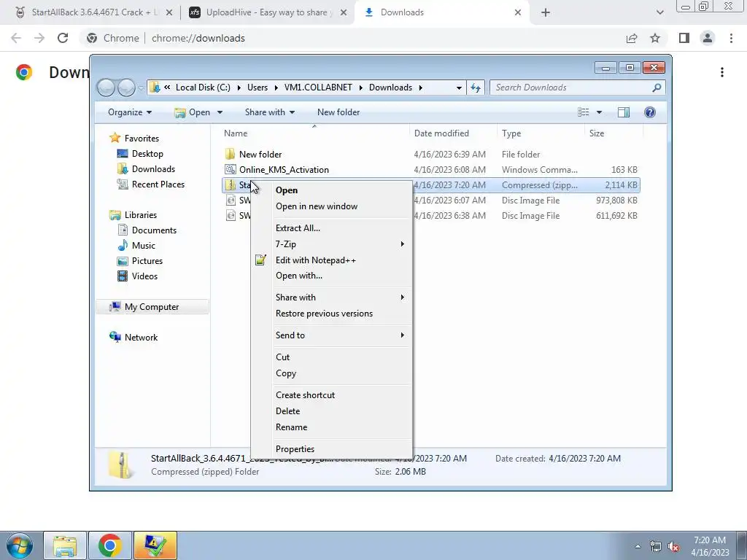Open a new Chrome tab

coord(546,13)
